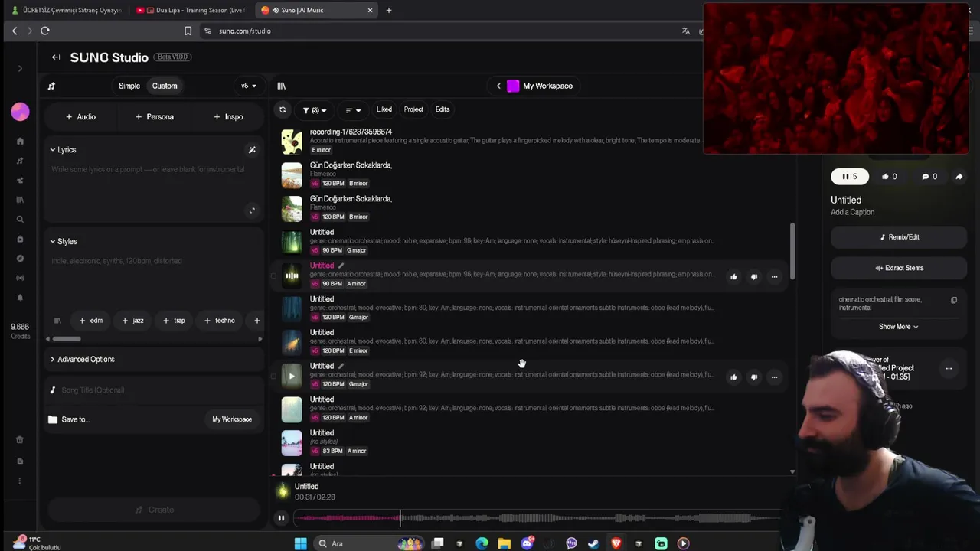Add the jazz style tag
This screenshot has width=980, height=551.
click(x=132, y=321)
